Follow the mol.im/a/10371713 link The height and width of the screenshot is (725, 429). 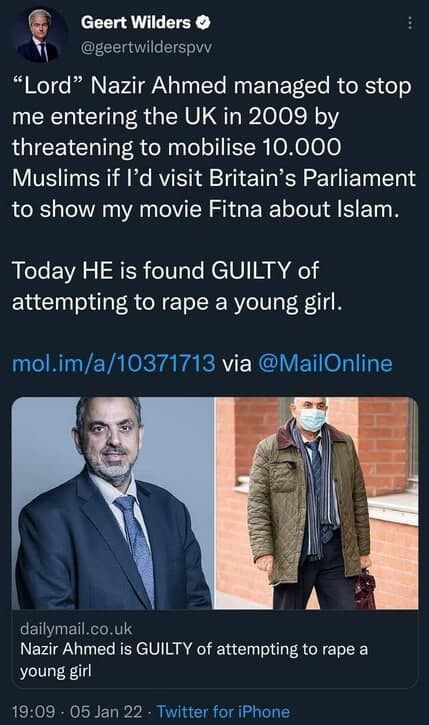(114, 362)
